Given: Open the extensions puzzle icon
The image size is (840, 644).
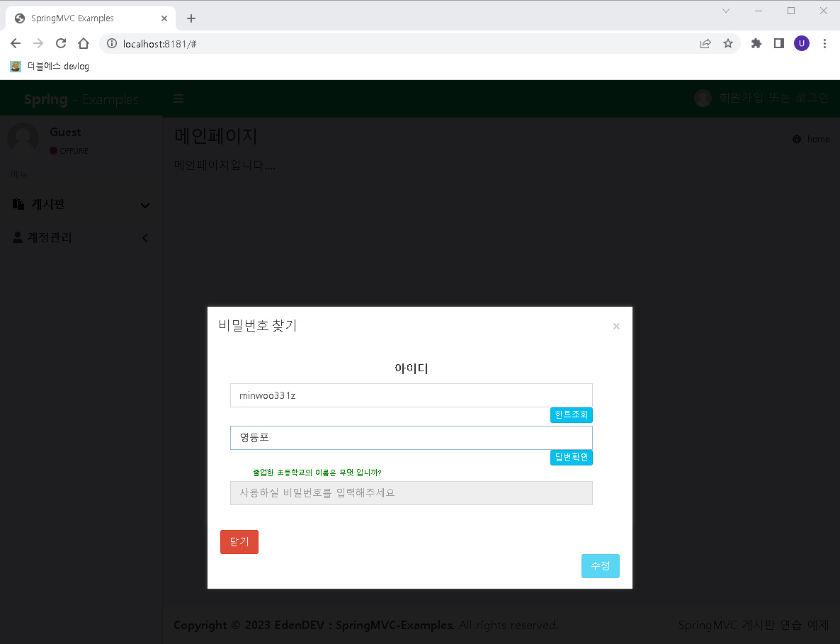Looking at the screenshot, I should pyautogui.click(x=756, y=43).
